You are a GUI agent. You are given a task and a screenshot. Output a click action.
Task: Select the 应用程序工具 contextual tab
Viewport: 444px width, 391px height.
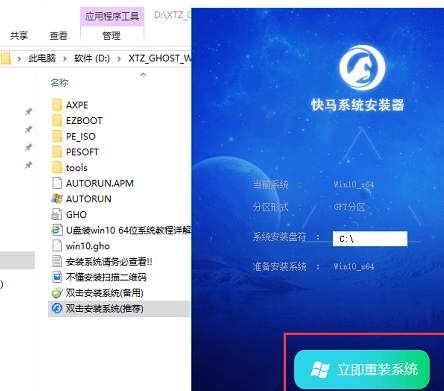coord(112,16)
